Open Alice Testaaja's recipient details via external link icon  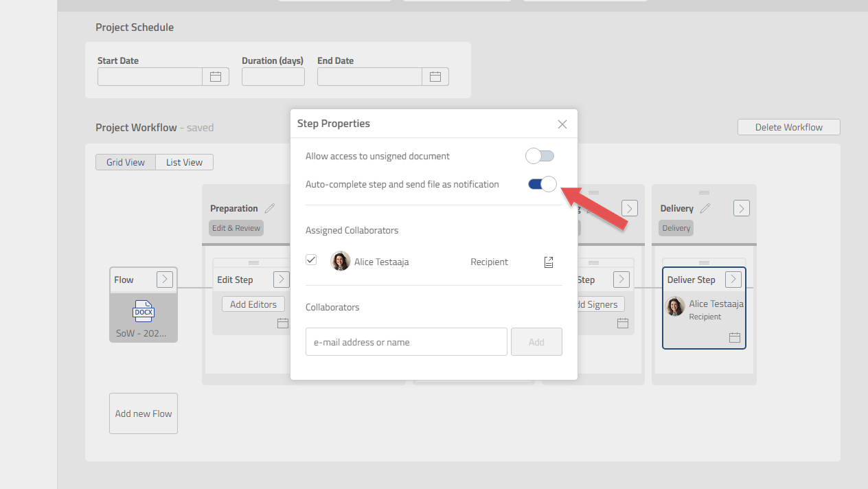tap(548, 262)
